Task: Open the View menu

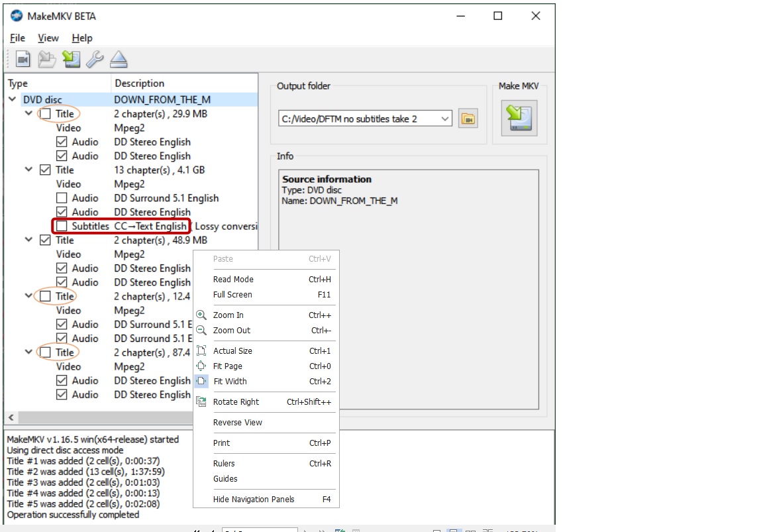Action: pos(48,38)
